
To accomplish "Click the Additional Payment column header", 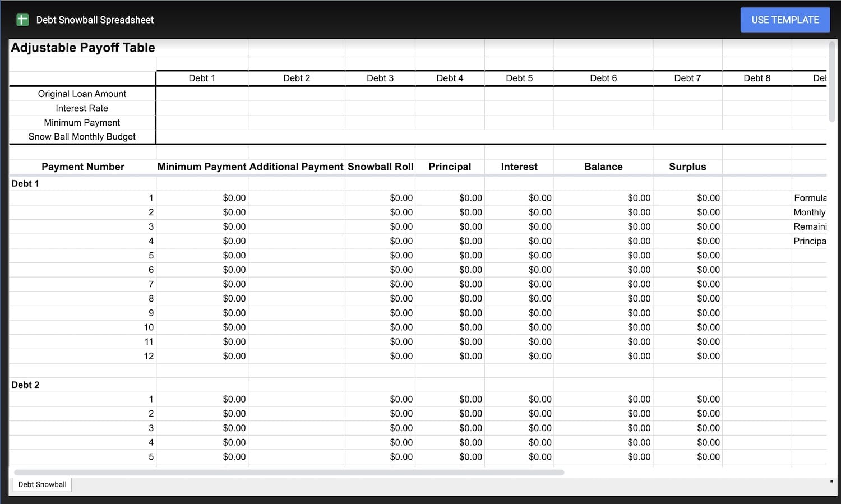I will [x=297, y=167].
